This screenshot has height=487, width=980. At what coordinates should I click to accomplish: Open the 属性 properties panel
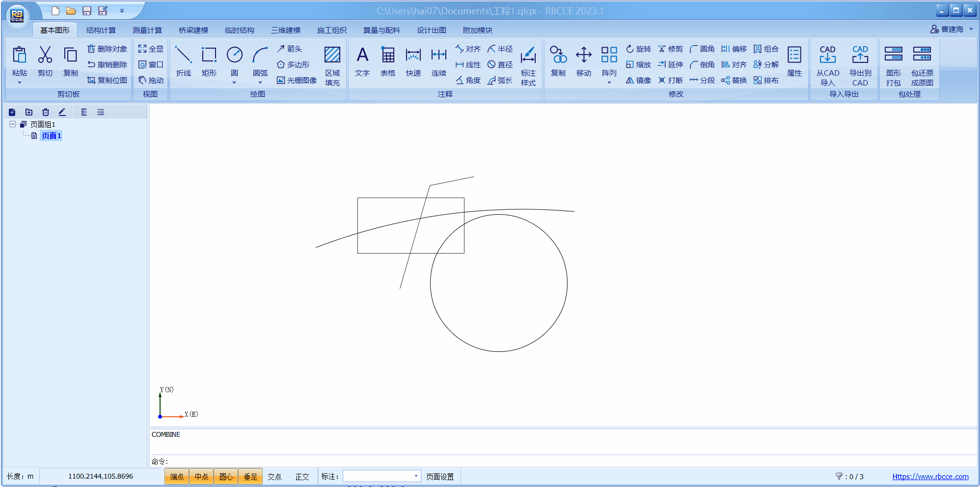pos(794,61)
